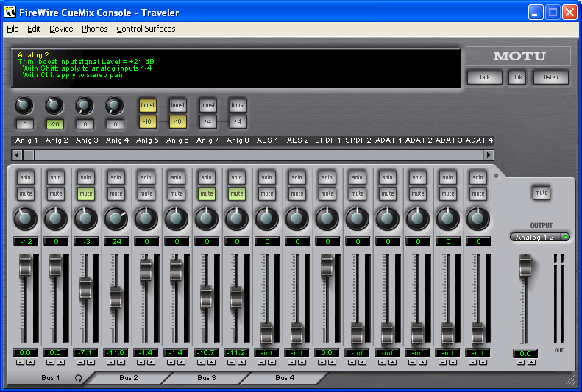The width and height of the screenshot is (582, 392).
Task: Solo the SPDF 1 channel
Action: click(327, 177)
